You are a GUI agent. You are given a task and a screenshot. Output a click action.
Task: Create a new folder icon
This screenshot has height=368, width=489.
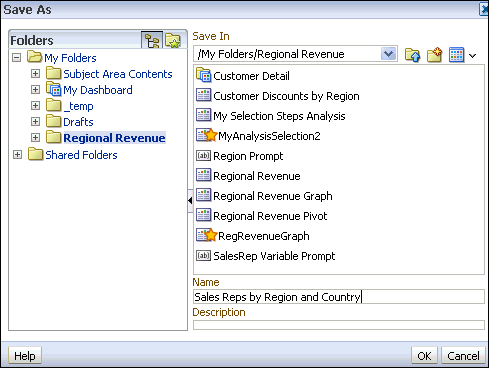coord(434,55)
